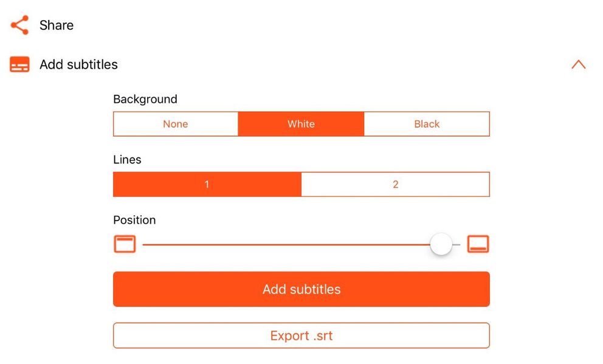Open the Share text option
The height and width of the screenshot is (364, 603).
point(57,25)
